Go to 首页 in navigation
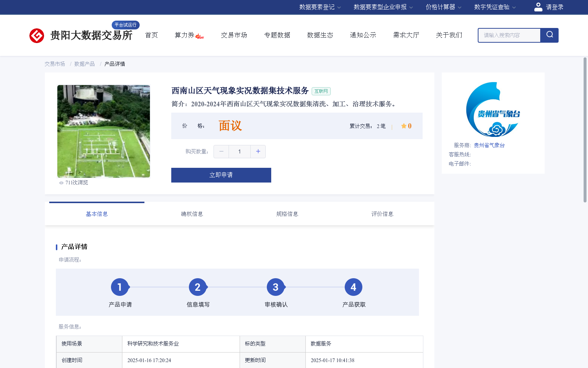The image size is (588, 368). [151, 35]
